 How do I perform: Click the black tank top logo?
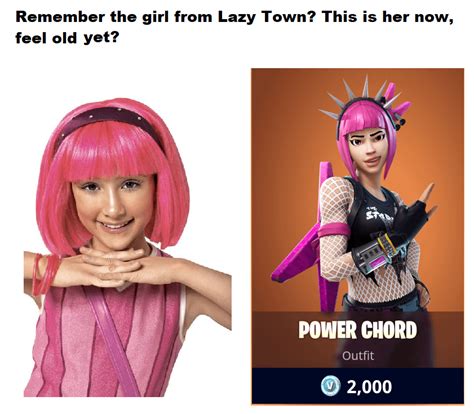(x=379, y=215)
